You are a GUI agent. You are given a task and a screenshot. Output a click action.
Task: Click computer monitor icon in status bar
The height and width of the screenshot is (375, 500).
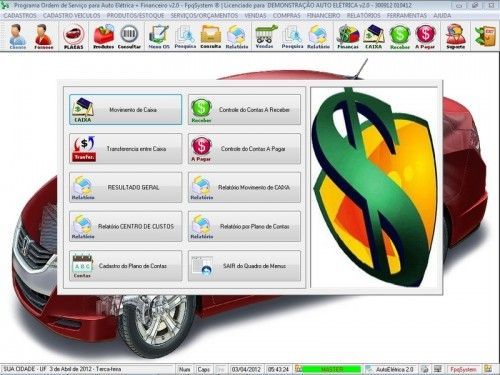tap(438, 369)
